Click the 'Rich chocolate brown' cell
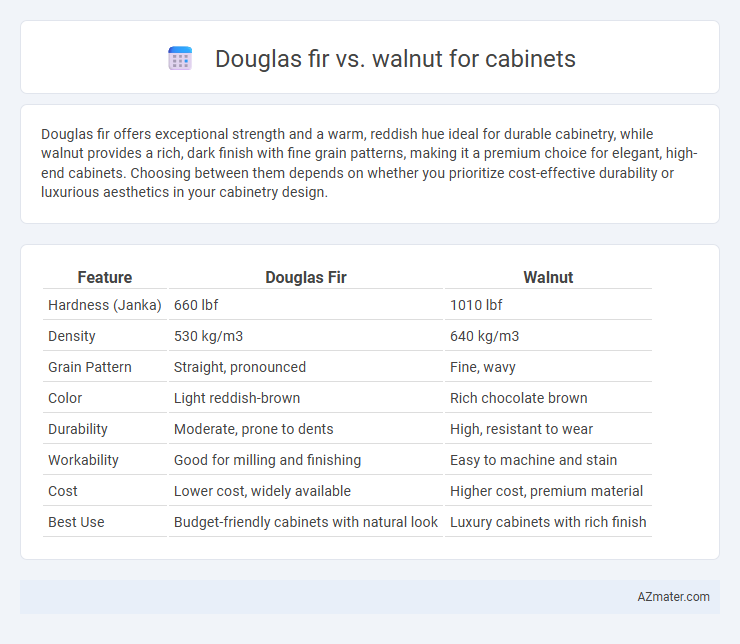740x644 pixels. [548, 398]
